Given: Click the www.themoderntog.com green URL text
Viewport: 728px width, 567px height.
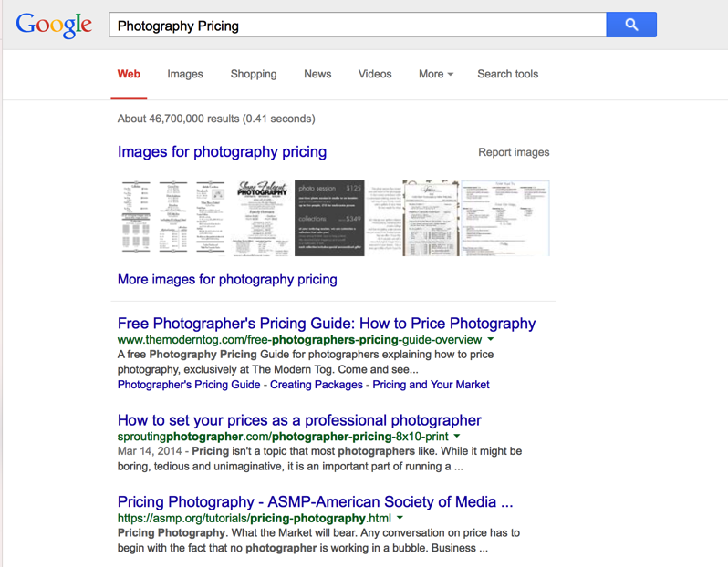Looking at the screenshot, I should tap(299, 340).
